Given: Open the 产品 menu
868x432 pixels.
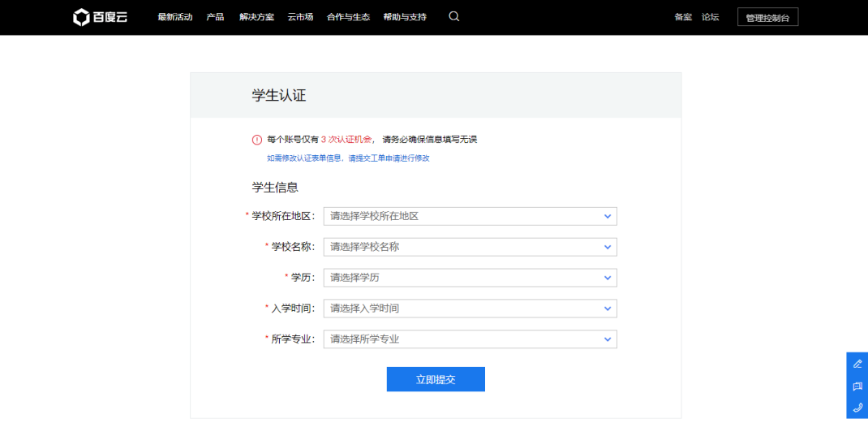Looking at the screenshot, I should pos(215,17).
